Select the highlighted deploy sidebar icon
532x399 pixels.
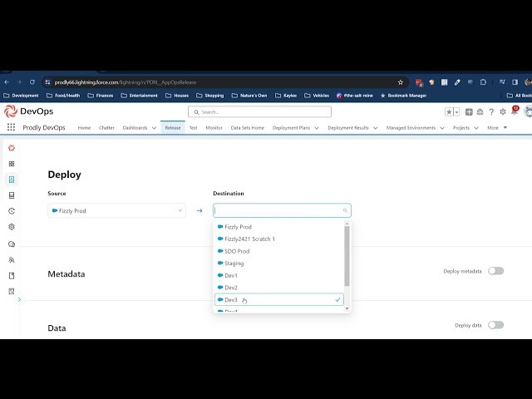(x=12, y=180)
